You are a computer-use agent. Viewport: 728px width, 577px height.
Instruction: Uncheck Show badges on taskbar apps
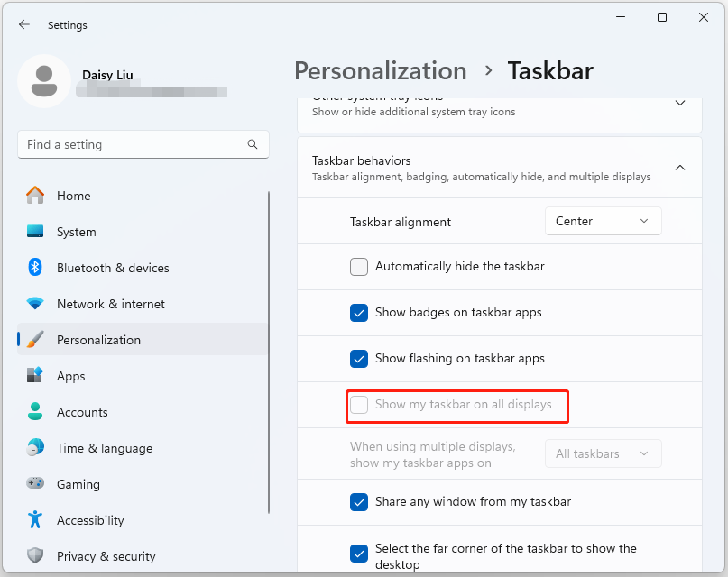click(359, 313)
